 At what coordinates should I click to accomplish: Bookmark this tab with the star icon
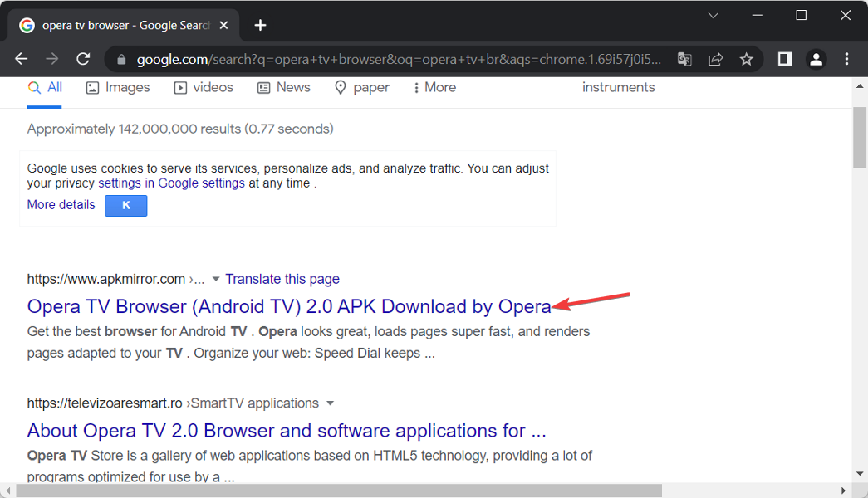(x=746, y=59)
